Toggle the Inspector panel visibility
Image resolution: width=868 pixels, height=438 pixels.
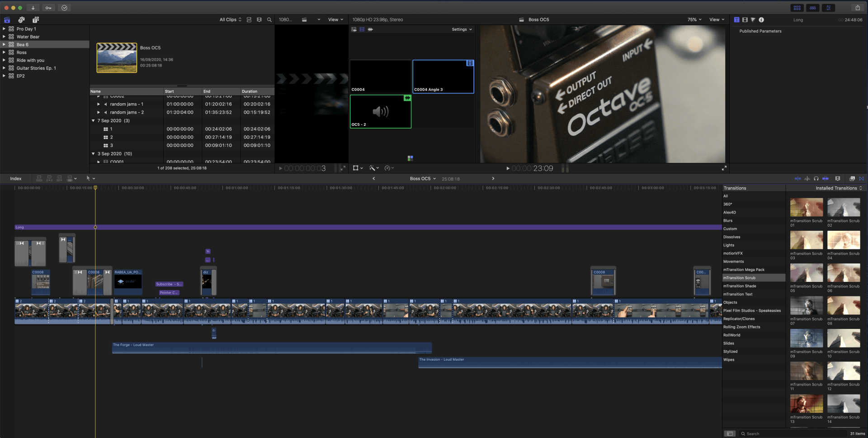[828, 8]
